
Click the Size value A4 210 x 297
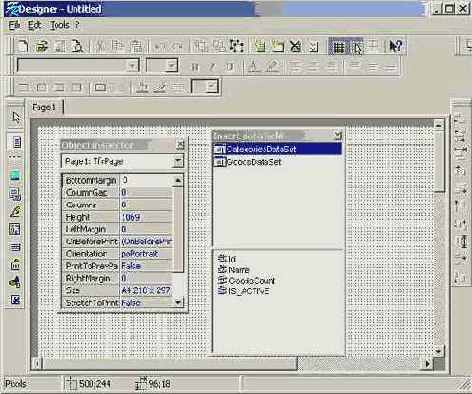point(146,290)
